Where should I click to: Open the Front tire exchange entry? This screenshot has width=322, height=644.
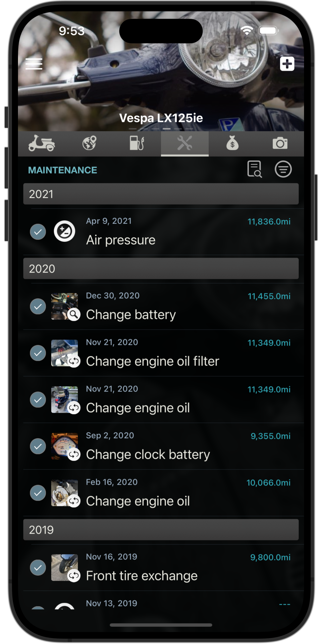coord(142,576)
